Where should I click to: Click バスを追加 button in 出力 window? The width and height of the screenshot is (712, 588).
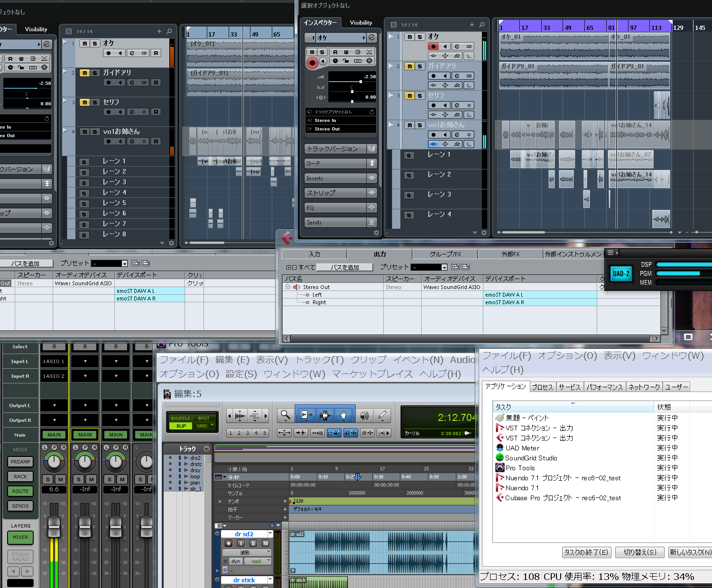click(x=345, y=268)
